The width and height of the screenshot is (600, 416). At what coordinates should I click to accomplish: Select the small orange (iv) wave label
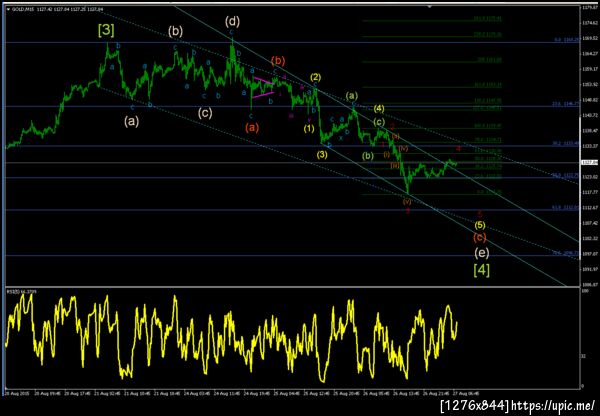404,148
